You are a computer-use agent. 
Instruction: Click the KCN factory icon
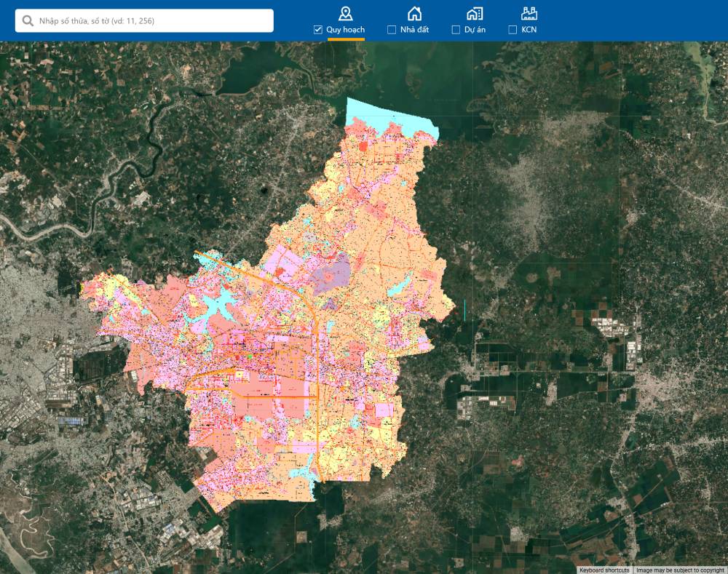tap(529, 13)
